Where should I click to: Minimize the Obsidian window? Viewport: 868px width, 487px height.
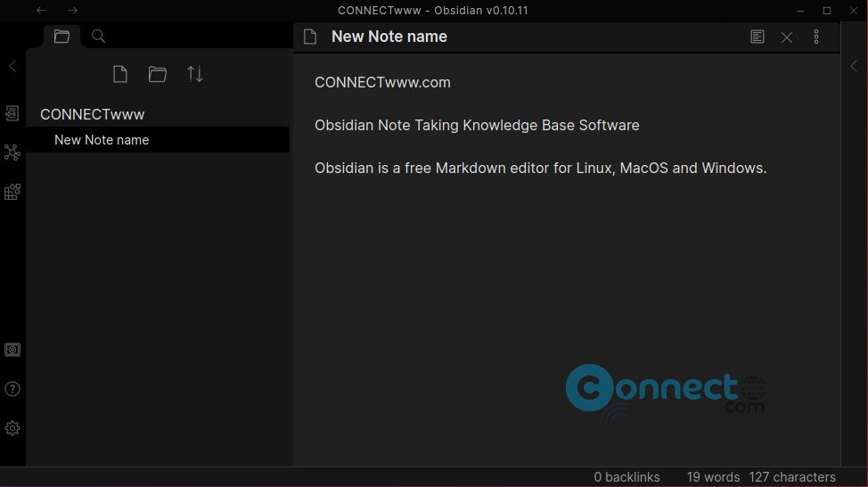tap(800, 11)
